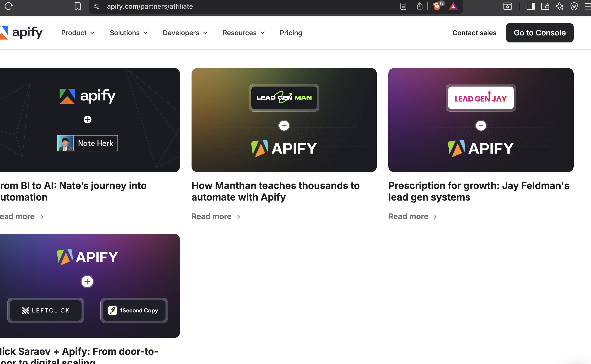This screenshot has height=364, width=591.
Task: Open the Brave Wallet icon
Action: pyautogui.click(x=545, y=6)
